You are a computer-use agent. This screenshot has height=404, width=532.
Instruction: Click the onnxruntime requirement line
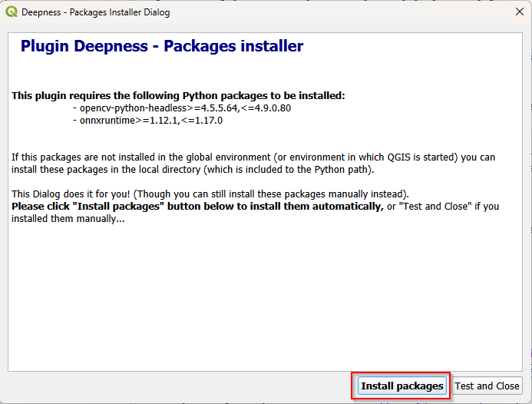[148, 120]
